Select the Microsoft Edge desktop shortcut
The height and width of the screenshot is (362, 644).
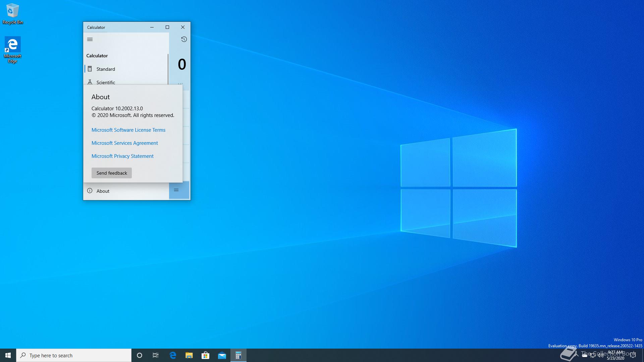pyautogui.click(x=13, y=50)
